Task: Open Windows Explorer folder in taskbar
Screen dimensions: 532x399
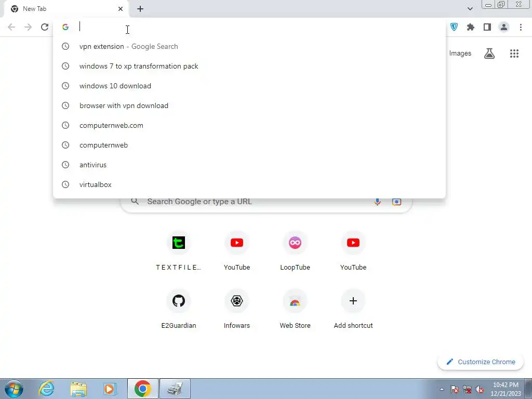Action: pyautogui.click(x=78, y=389)
